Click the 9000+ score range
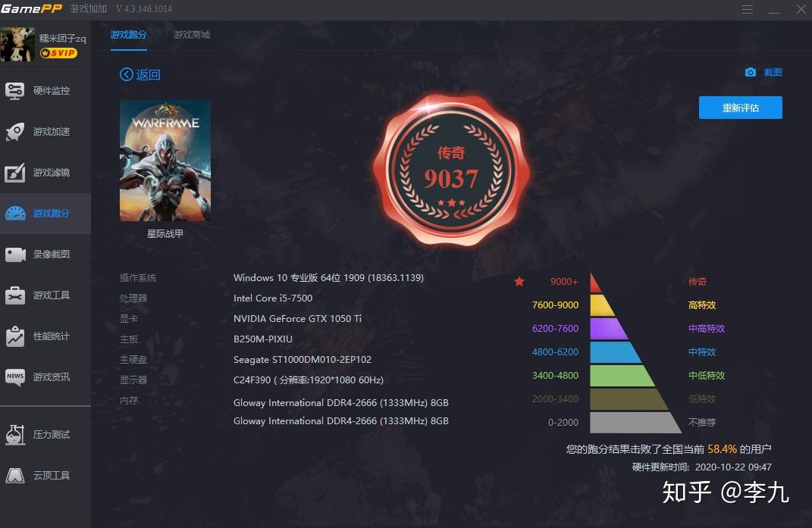 tap(564, 282)
